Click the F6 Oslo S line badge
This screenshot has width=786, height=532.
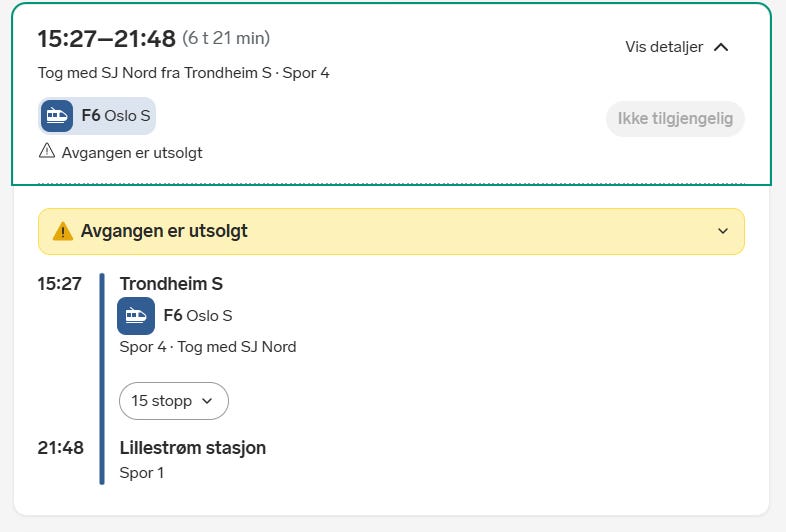98,116
